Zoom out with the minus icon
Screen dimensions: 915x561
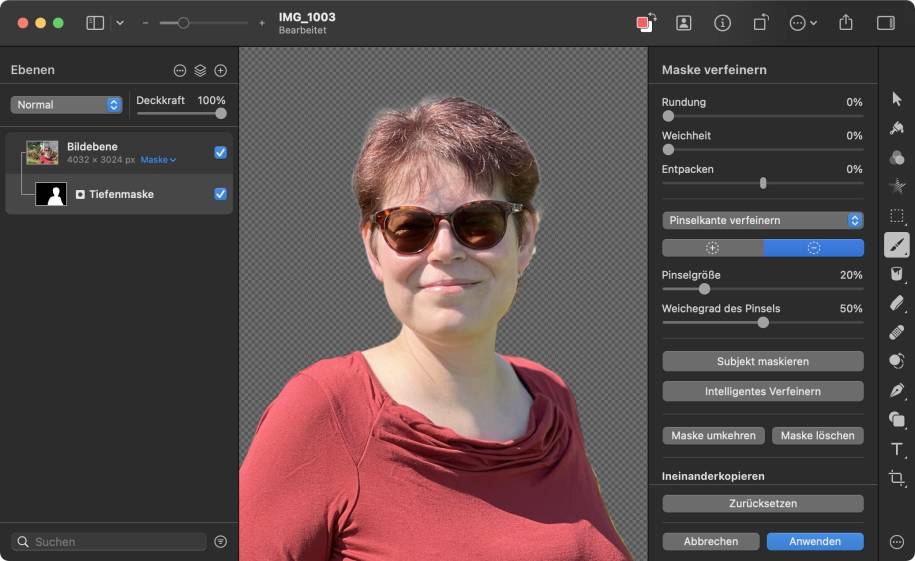click(145, 23)
